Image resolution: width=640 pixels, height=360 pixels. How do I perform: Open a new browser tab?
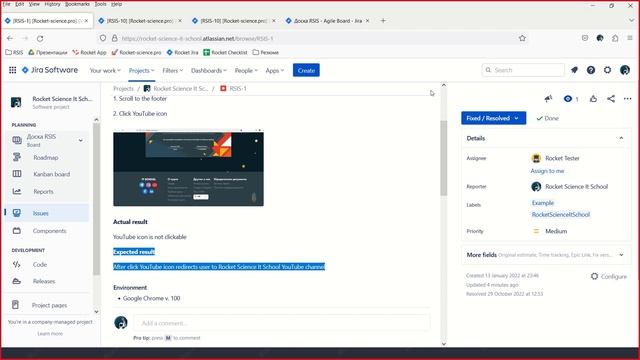383,20
